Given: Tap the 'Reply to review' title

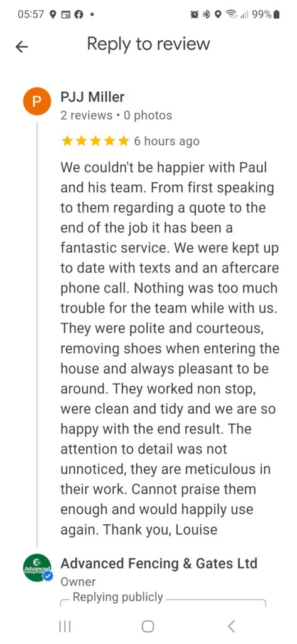Looking at the screenshot, I should 148,44.
